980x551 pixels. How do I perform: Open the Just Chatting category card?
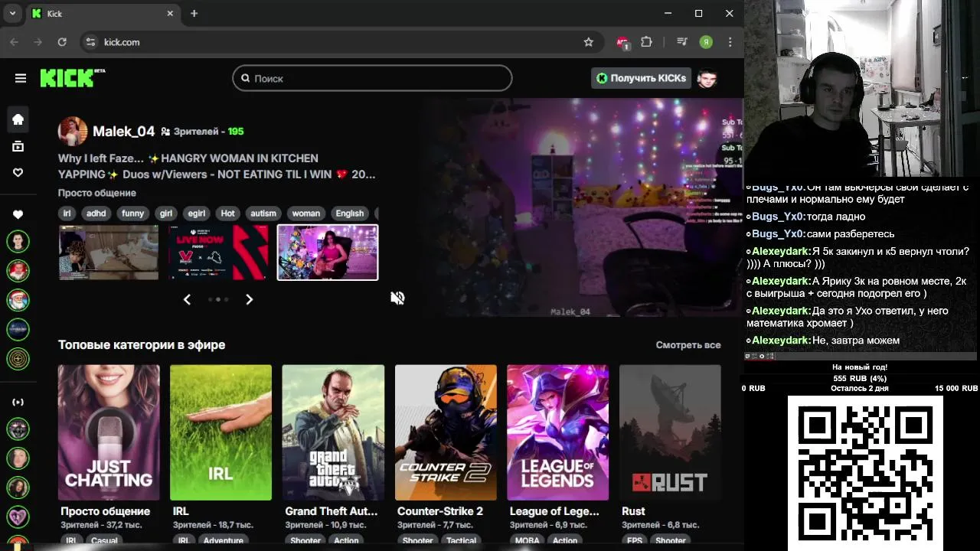click(x=109, y=432)
